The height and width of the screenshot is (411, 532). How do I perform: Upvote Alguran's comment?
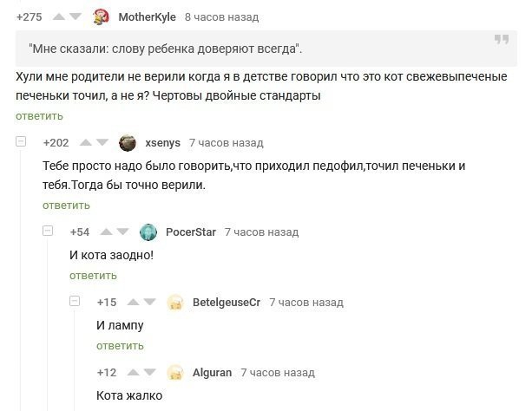pyautogui.click(x=135, y=373)
